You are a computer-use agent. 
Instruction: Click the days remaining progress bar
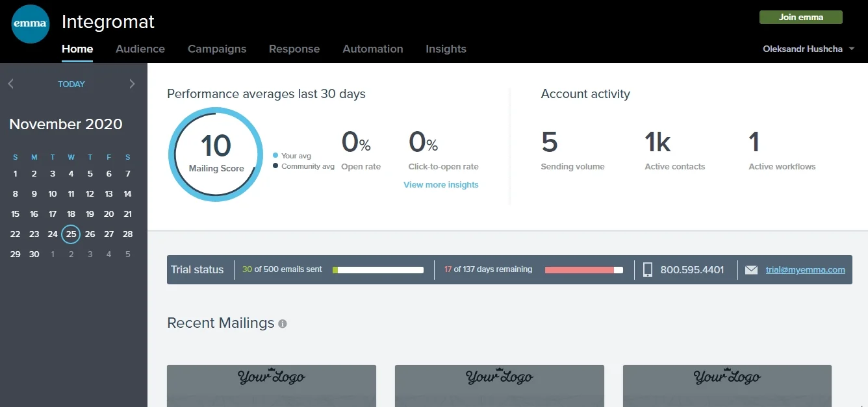(584, 270)
